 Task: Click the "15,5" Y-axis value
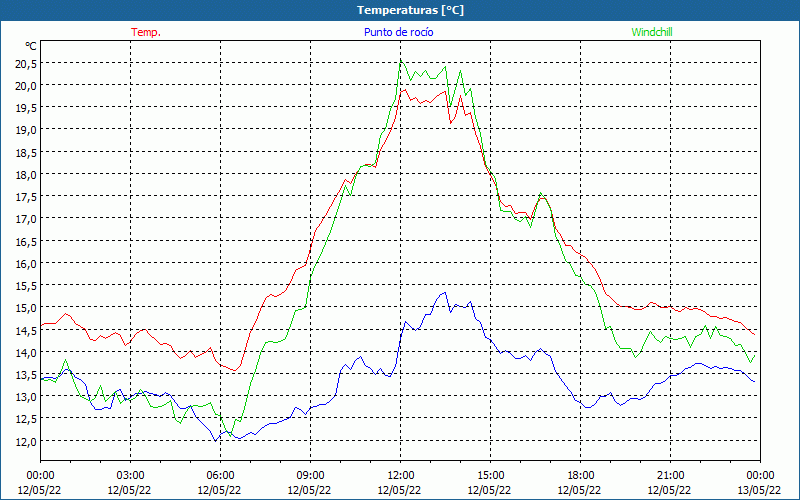coord(26,286)
